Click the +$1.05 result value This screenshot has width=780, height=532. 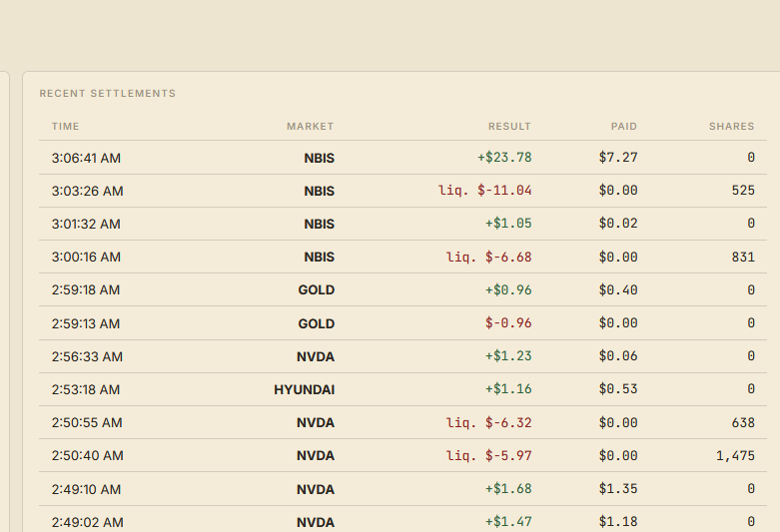[x=508, y=224]
